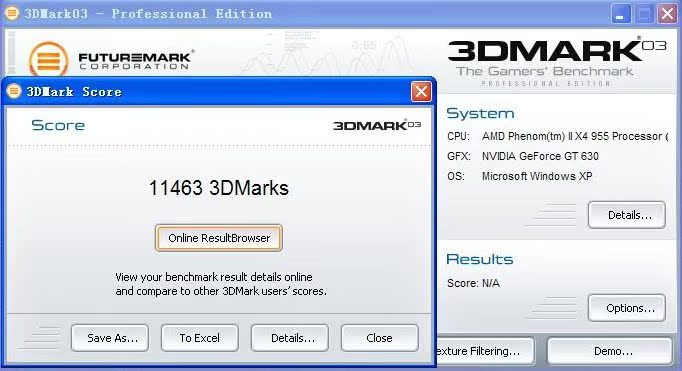The image size is (682, 371).
Task: Click the 'Score: N/A' results text
Action: coord(473,283)
